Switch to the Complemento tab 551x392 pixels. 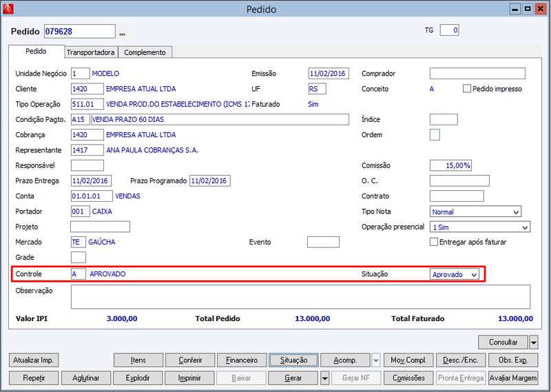pyautogui.click(x=145, y=52)
